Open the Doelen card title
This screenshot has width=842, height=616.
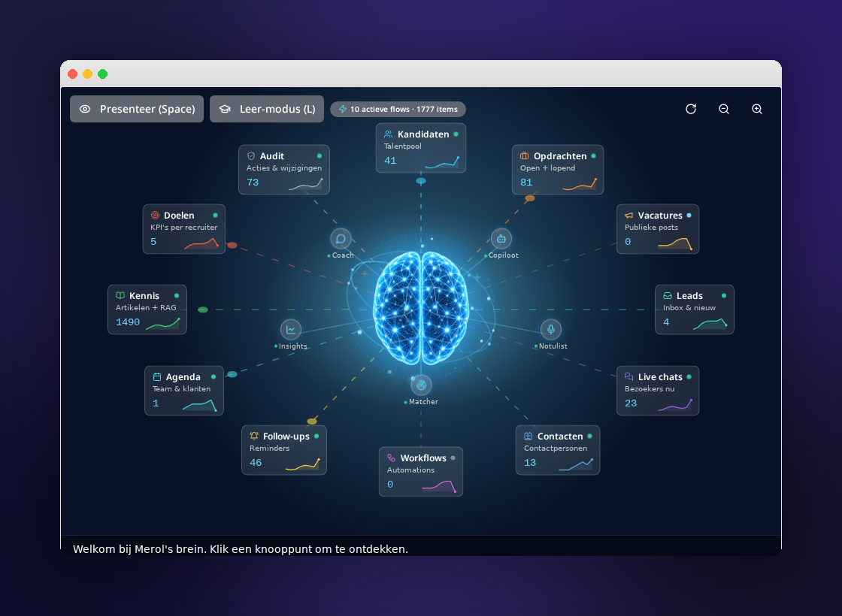tap(179, 215)
